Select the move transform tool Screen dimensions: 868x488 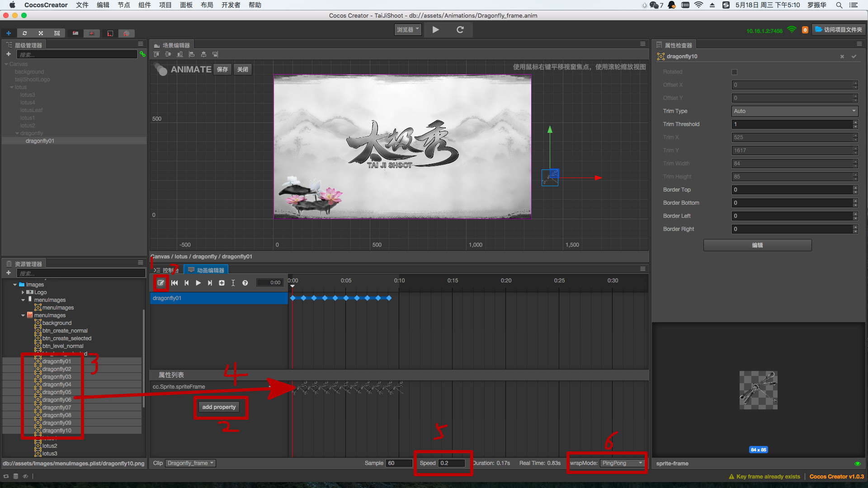tap(9, 33)
